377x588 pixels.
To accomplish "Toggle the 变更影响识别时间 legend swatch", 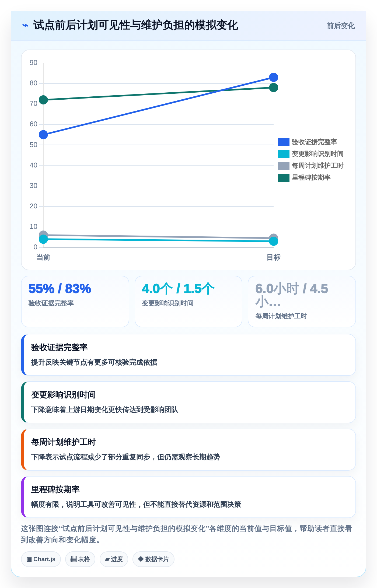I will (x=284, y=154).
